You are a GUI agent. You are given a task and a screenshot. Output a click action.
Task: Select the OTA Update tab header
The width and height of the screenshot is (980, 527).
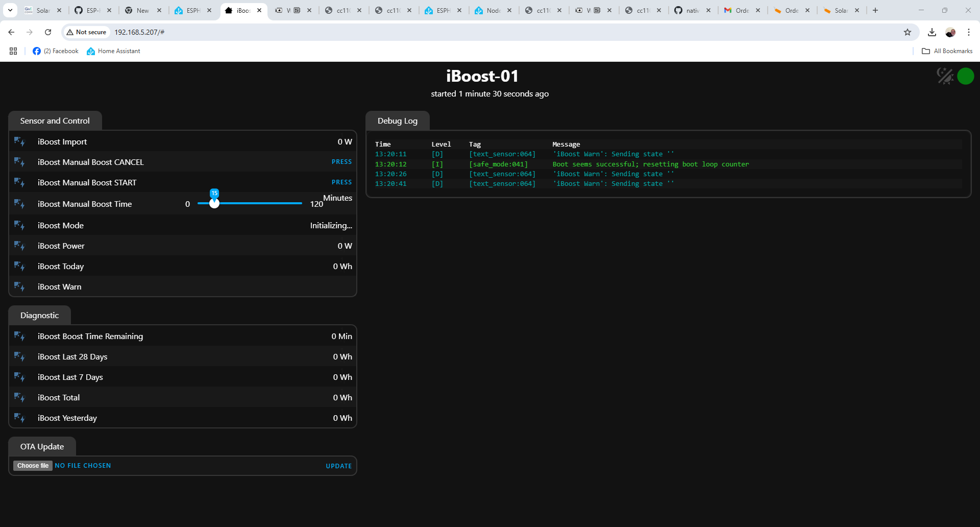click(42, 447)
